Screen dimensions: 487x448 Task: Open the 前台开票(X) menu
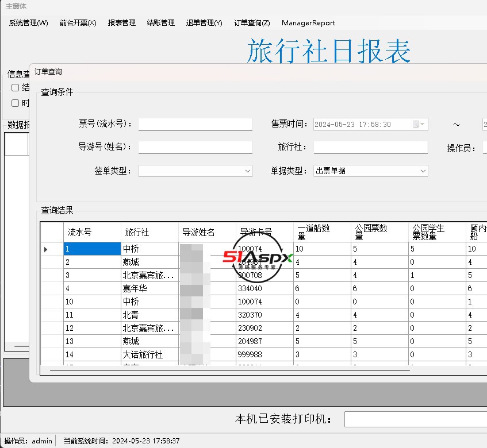[x=78, y=23]
